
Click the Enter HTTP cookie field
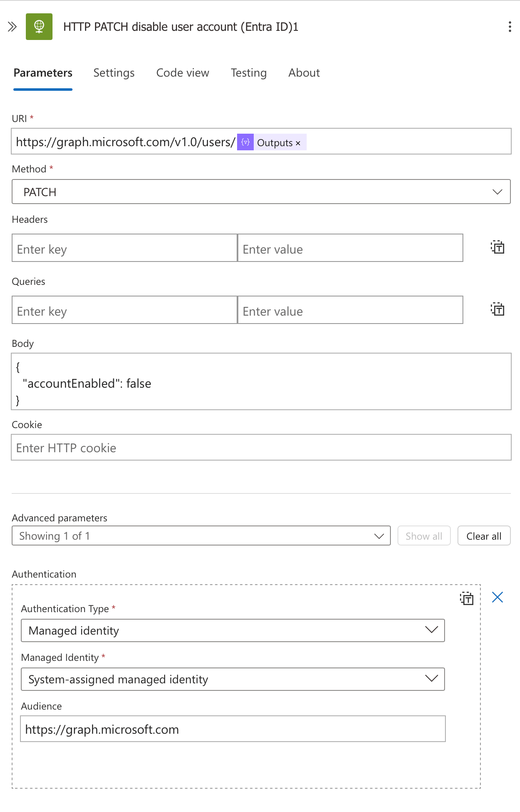(261, 448)
